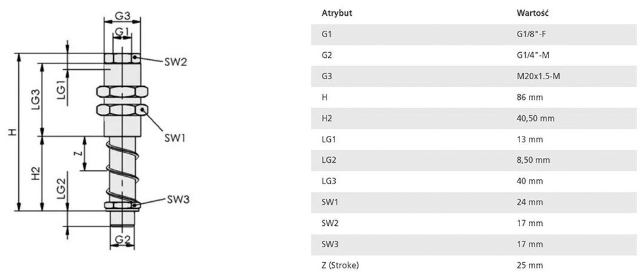Viewport: 644px width, 278px height.
Task: Select the 40 mm value for LG3
Action: [529, 181]
